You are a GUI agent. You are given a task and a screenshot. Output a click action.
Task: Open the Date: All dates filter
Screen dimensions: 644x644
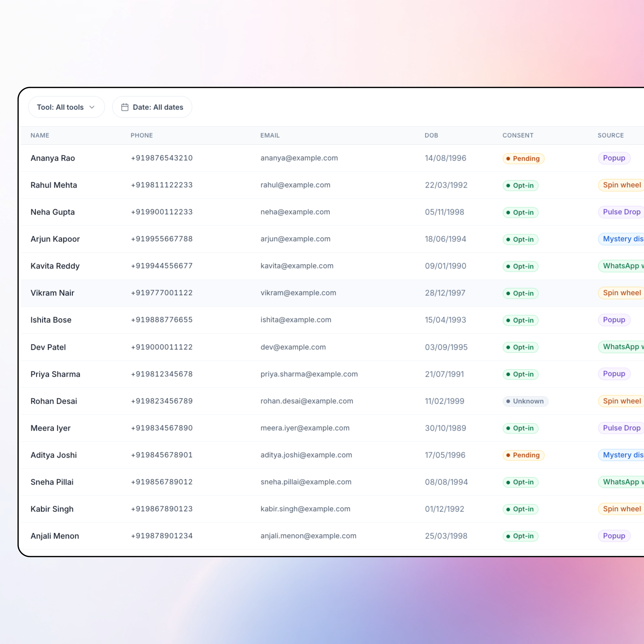(152, 107)
